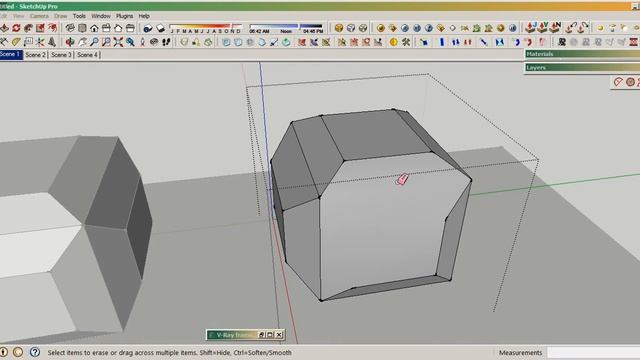The height and width of the screenshot is (360, 640).
Task: Click the Previous view camera tool
Action: (x=130, y=42)
